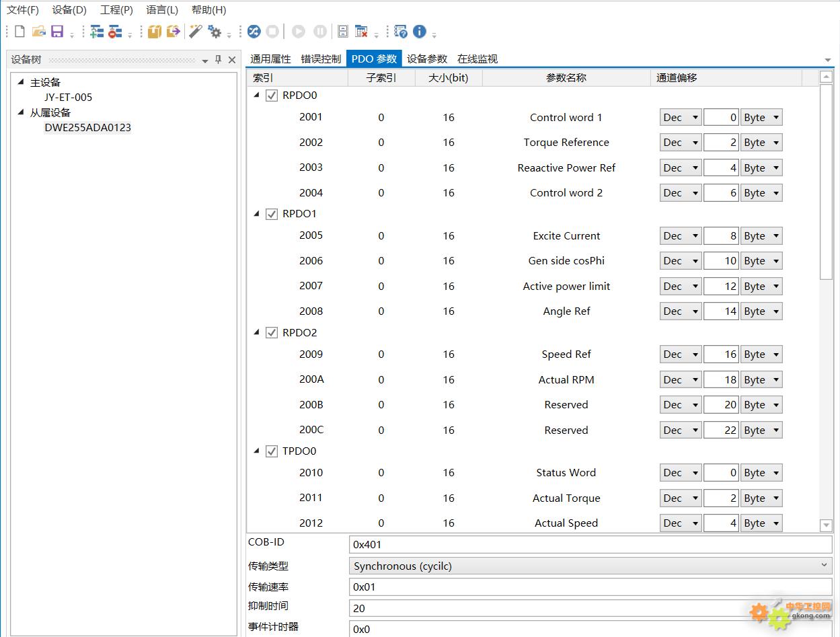Pin the 设备树 panel with pushpin icon
840x637 pixels.
pyautogui.click(x=218, y=60)
